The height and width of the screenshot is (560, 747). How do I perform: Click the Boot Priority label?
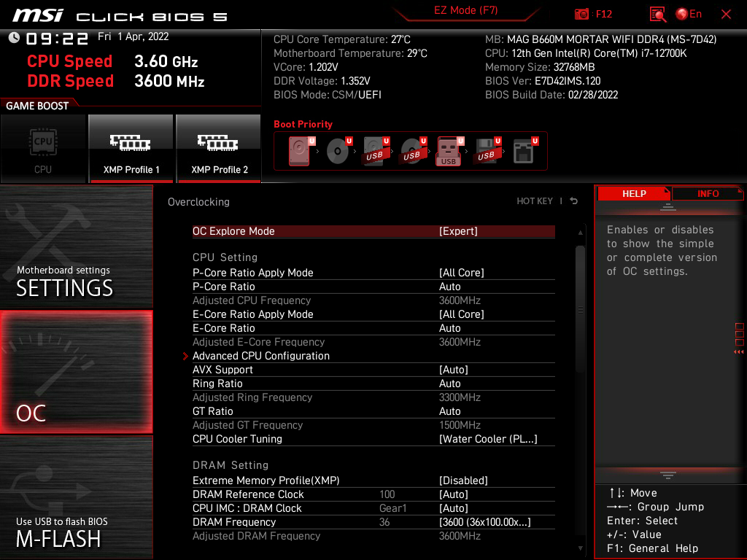[x=303, y=124]
